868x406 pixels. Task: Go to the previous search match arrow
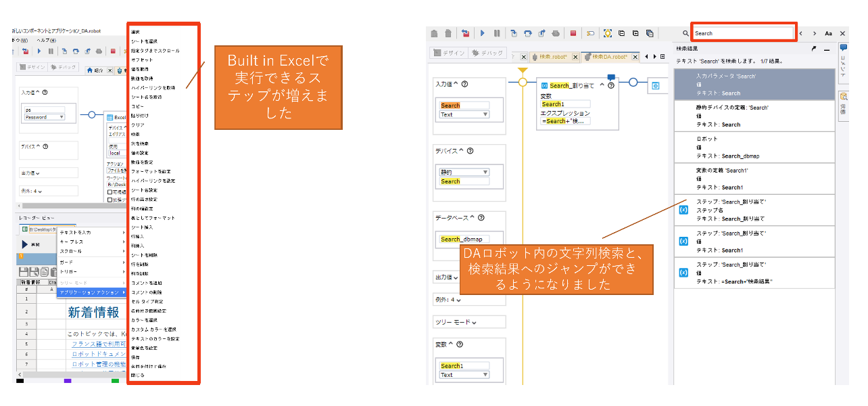801,33
